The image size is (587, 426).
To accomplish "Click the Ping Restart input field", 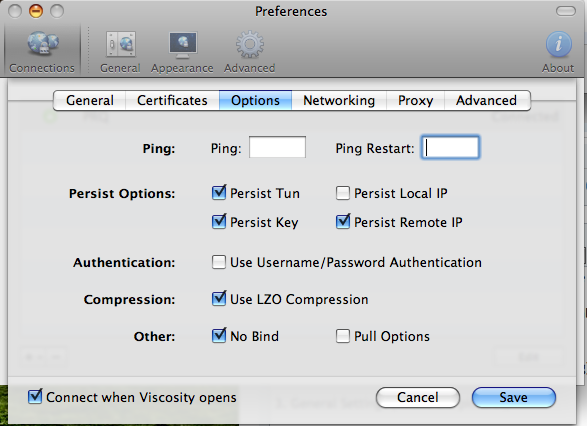I will [450, 147].
